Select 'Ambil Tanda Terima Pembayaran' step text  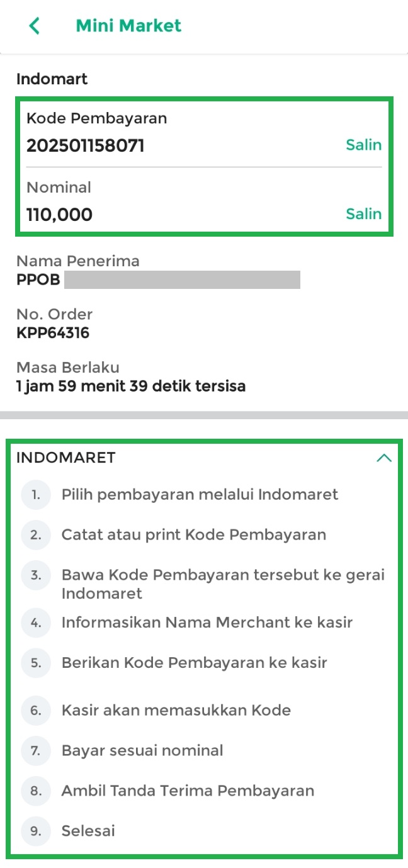[188, 791]
